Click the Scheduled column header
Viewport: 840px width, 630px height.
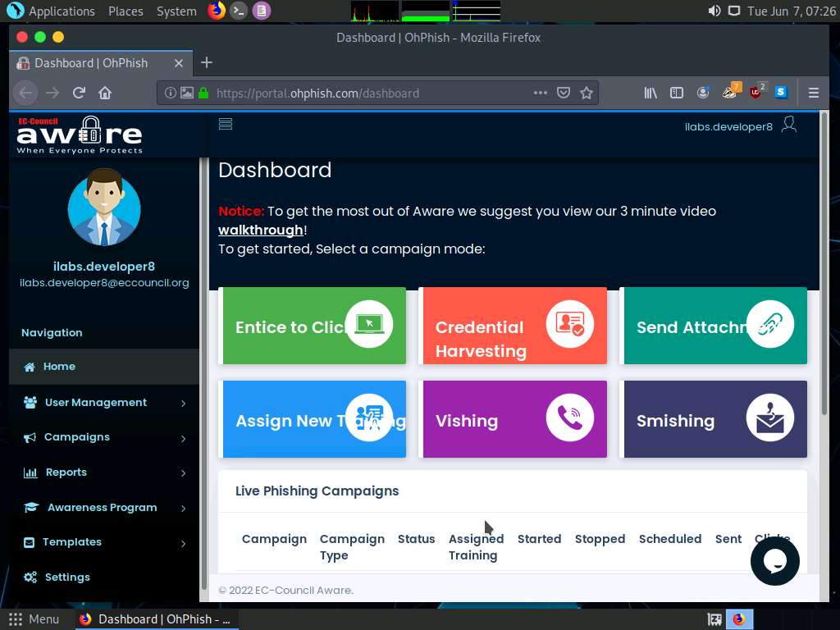click(x=669, y=539)
